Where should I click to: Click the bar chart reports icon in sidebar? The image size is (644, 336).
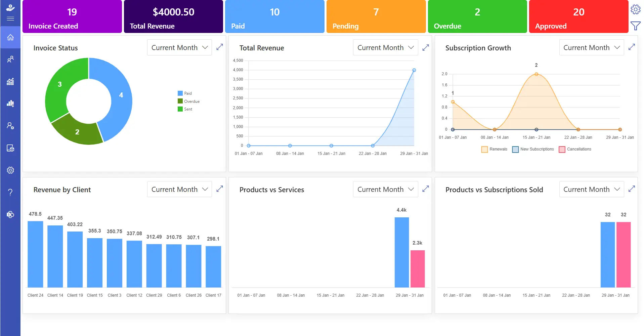point(10,103)
